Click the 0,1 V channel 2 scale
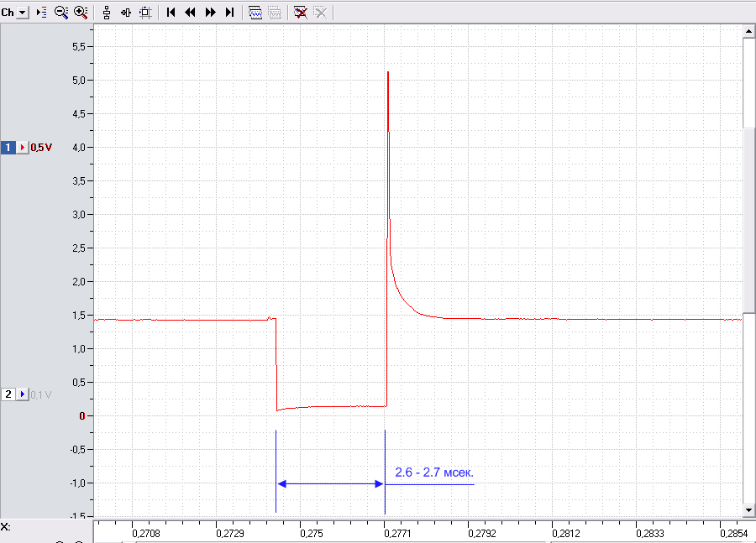This screenshot has height=543, width=756. point(41,395)
